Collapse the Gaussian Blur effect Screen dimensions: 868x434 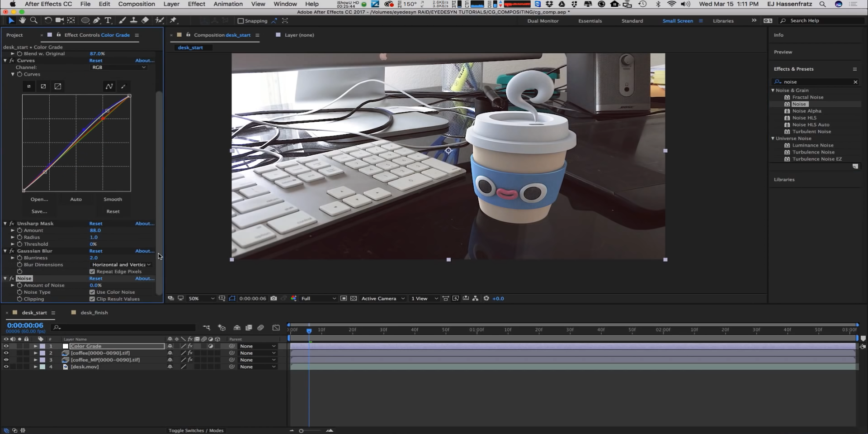[x=5, y=251]
